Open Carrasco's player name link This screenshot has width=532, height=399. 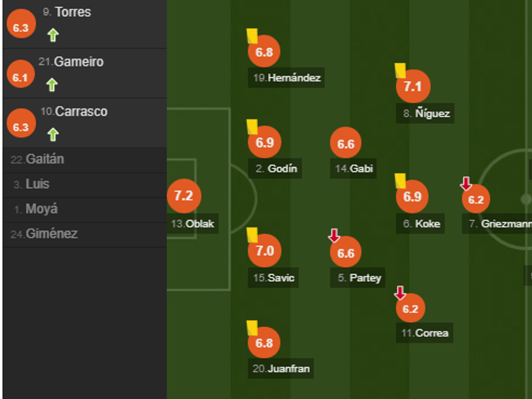(x=81, y=112)
